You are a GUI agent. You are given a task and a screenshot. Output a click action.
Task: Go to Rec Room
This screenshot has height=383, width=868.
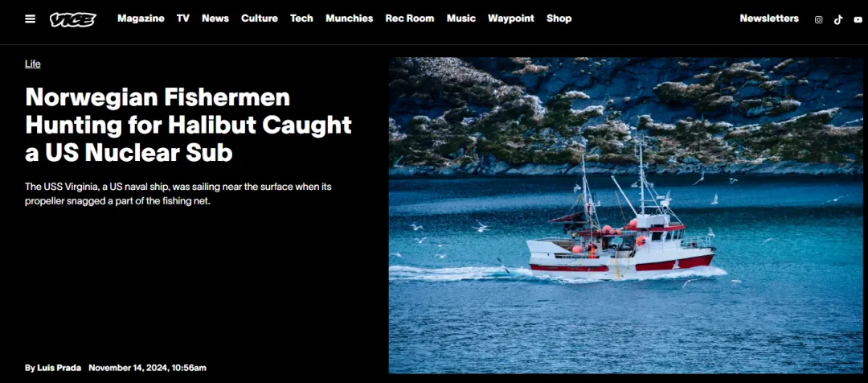[410, 19]
